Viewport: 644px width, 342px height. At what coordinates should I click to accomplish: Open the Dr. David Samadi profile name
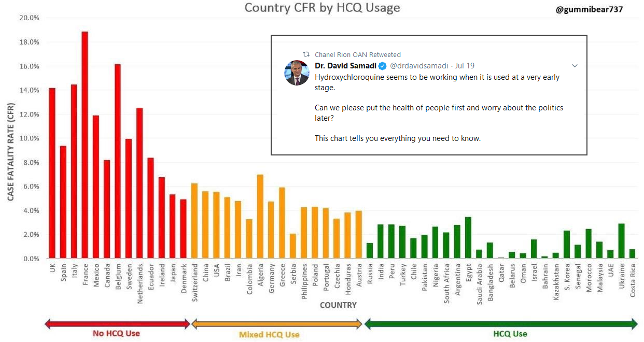[x=345, y=66]
